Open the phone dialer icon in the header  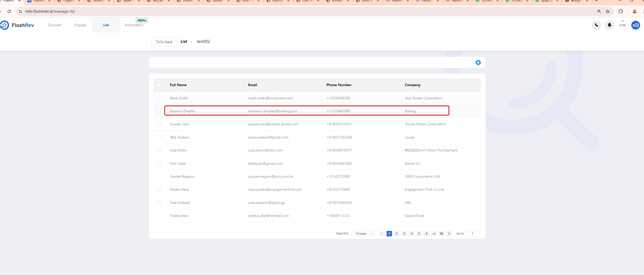coord(596,25)
